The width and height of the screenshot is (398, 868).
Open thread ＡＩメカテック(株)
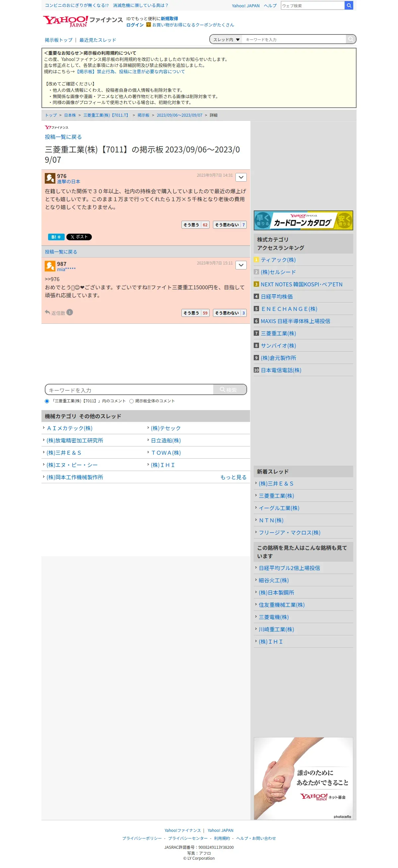69,428
